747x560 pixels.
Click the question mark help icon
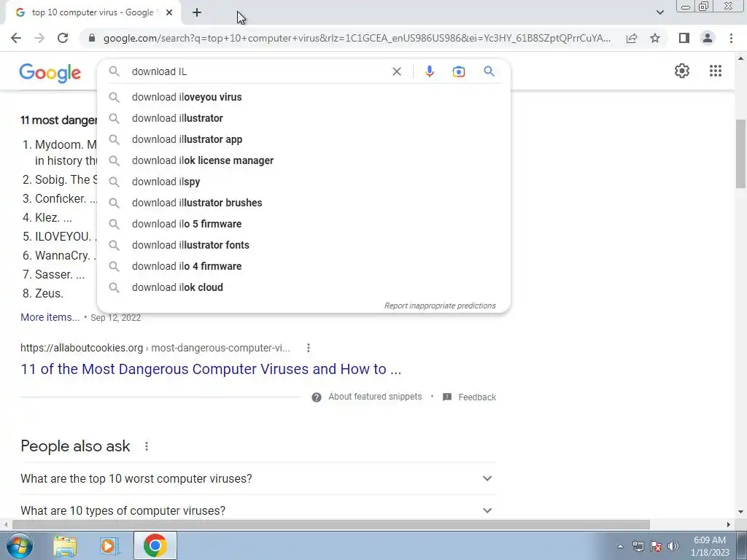click(x=317, y=397)
